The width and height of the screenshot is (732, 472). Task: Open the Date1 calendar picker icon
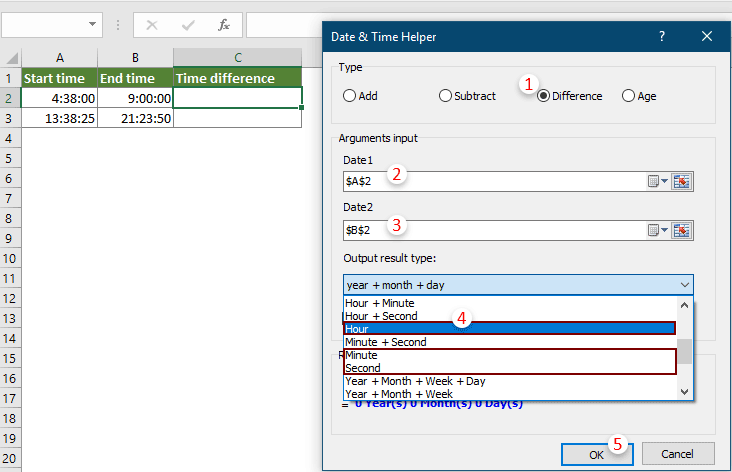pyautogui.click(x=658, y=181)
